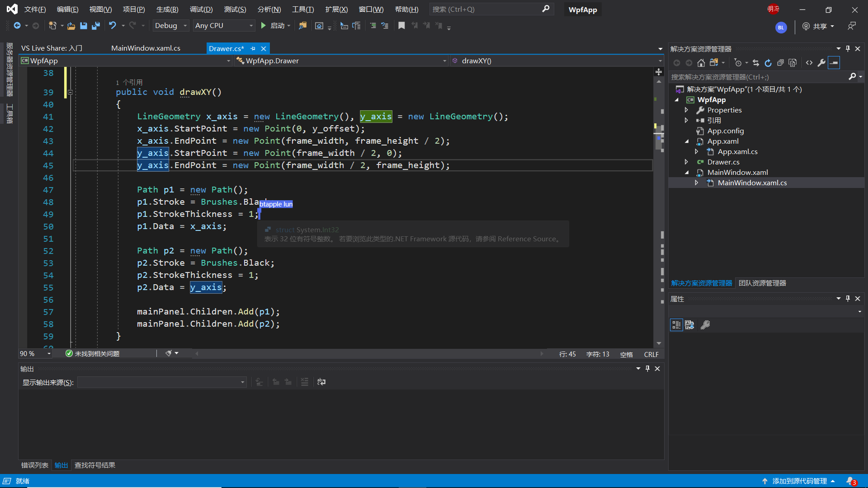Viewport: 868px width, 488px height.
Task: Expand the 引用 references node
Action: click(686, 120)
